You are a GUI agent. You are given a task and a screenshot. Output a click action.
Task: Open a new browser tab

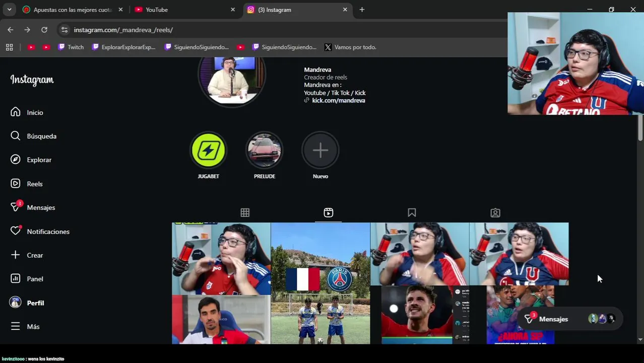[x=362, y=10]
